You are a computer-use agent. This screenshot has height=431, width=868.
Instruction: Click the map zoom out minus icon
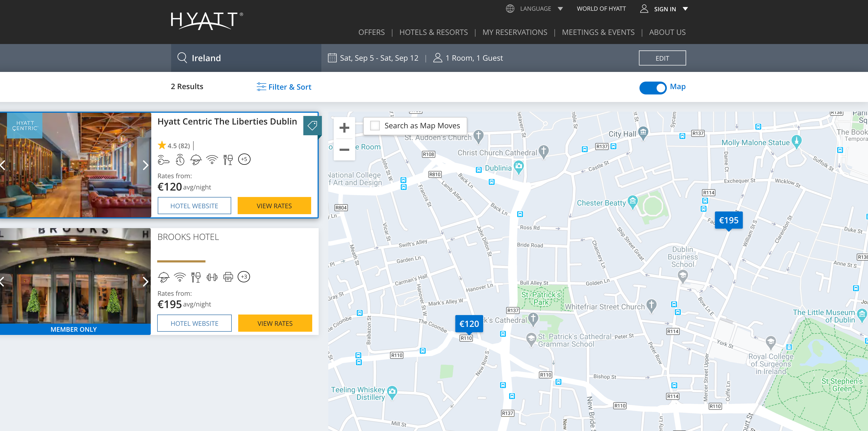point(344,149)
